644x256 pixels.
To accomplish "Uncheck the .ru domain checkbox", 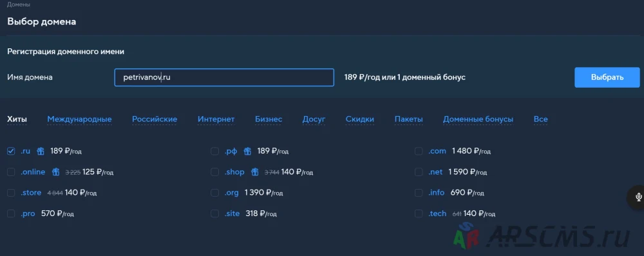I will click(11, 151).
